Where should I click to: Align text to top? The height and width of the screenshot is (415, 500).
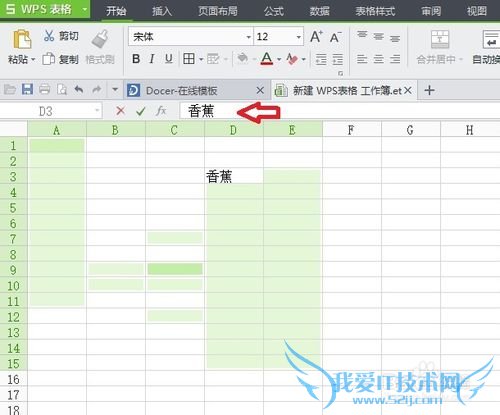(x=362, y=35)
